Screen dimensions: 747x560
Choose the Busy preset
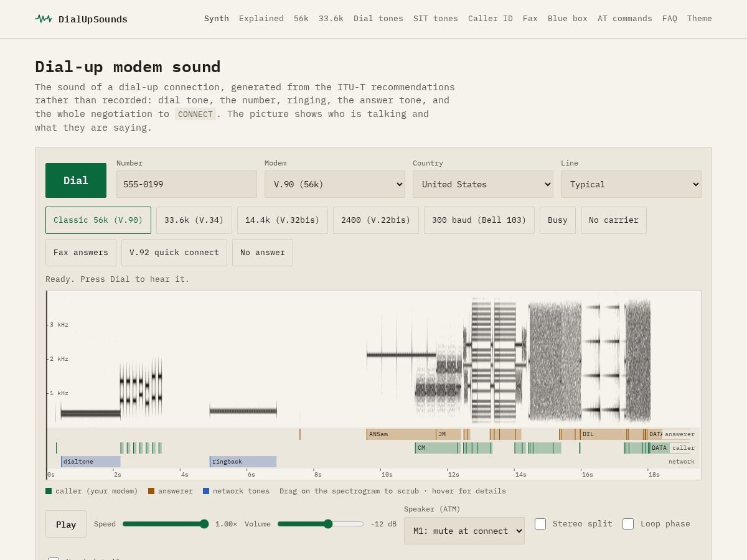pyautogui.click(x=558, y=220)
